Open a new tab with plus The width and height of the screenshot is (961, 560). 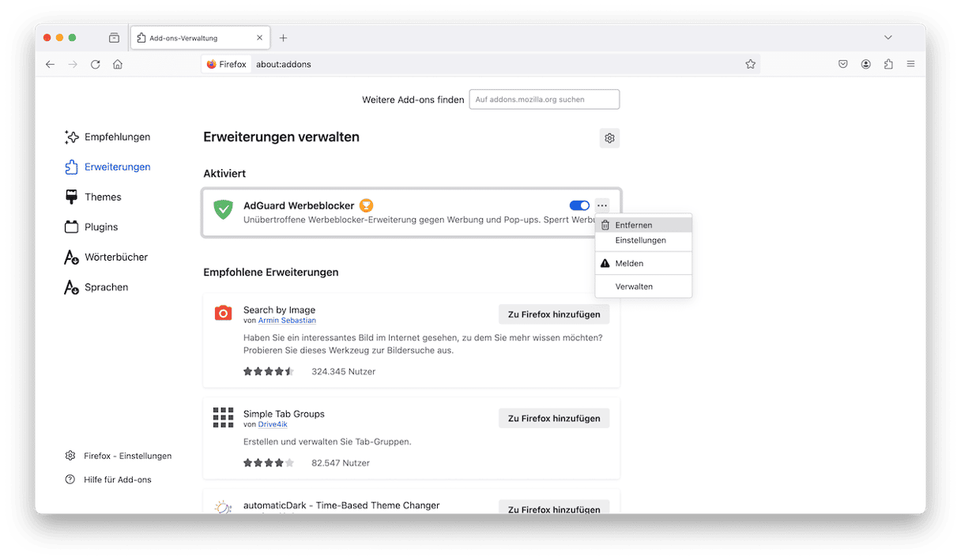point(284,38)
